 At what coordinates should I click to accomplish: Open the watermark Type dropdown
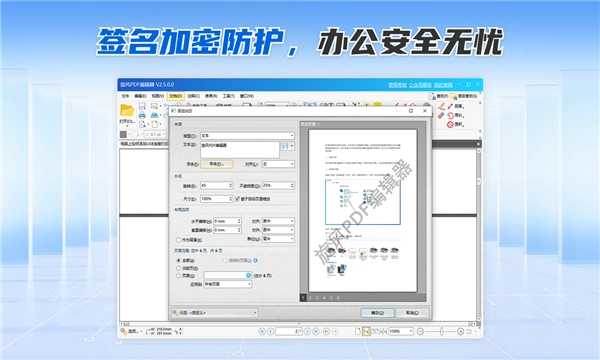[x=248, y=135]
